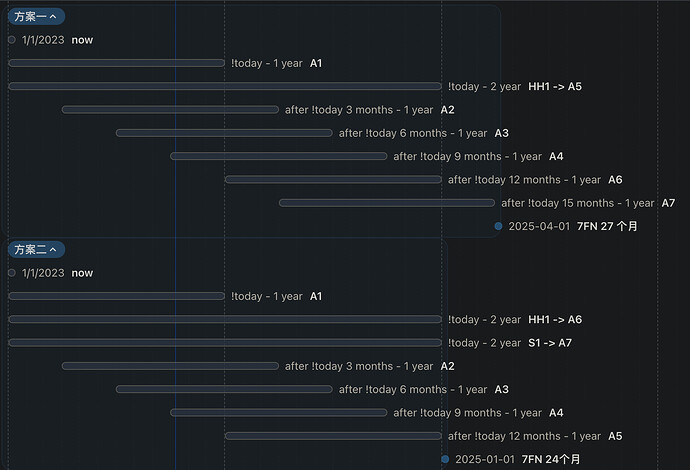Select the A1 task bar in 方案一
Image resolution: width=690 pixels, height=470 pixels.
(x=116, y=63)
